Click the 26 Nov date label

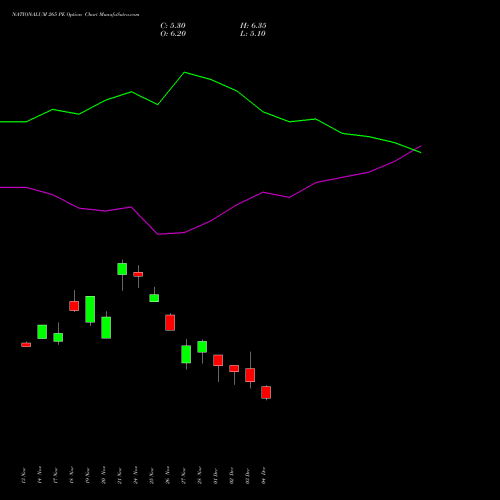click(168, 475)
